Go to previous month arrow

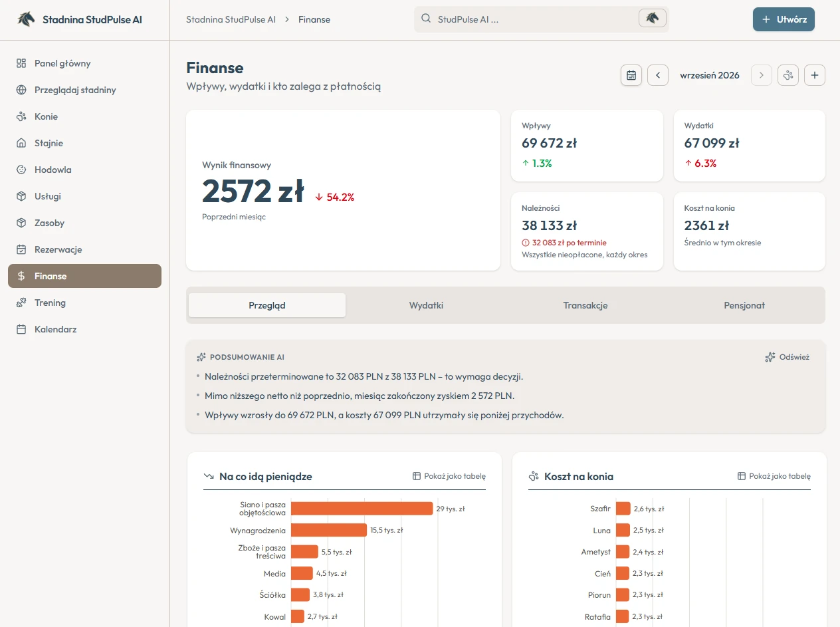click(658, 75)
